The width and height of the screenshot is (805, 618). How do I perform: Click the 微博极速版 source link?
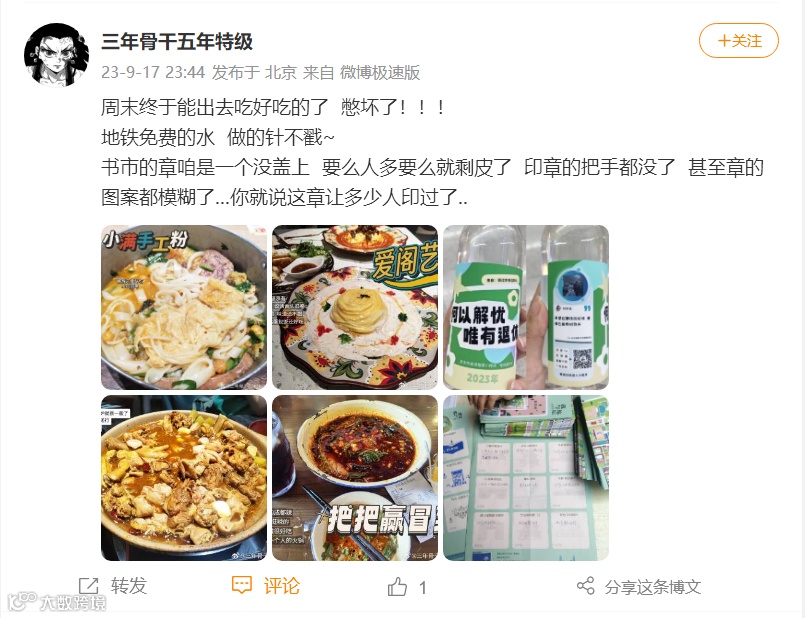(380, 72)
